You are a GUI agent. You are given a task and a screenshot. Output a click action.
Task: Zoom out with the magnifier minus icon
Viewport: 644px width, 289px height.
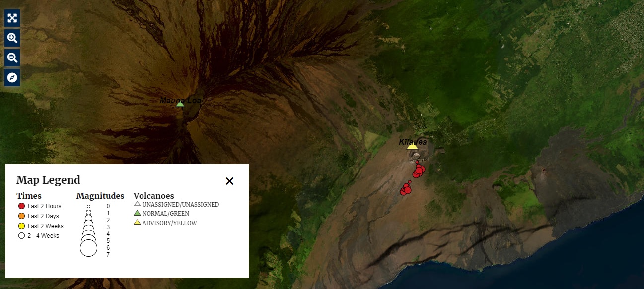tap(11, 58)
